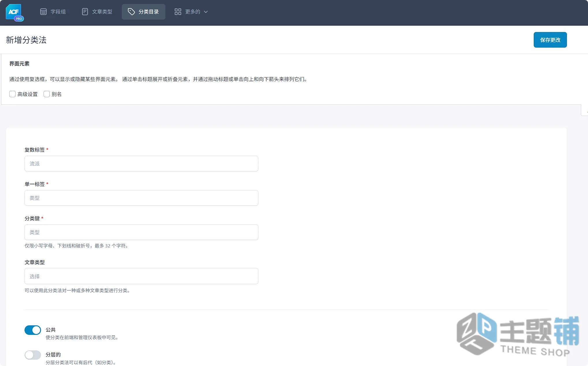Click the 分层的 toggle label
This screenshot has width=588, height=366.
(53, 354)
